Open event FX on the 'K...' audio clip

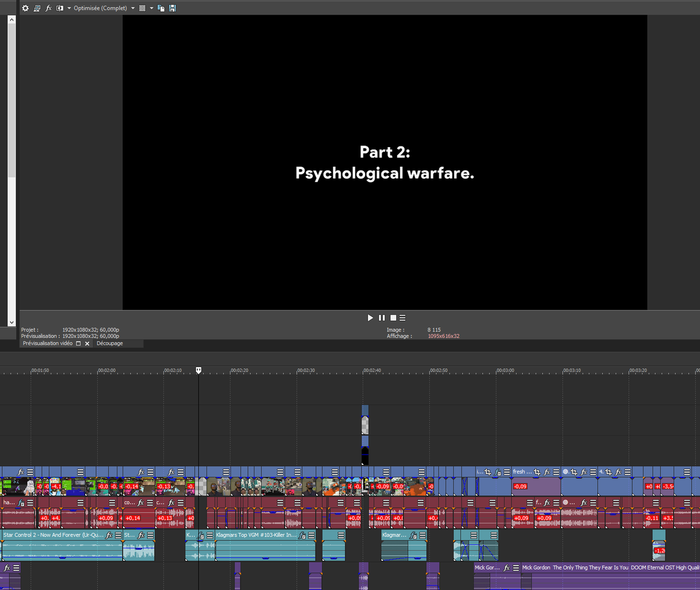(201, 535)
